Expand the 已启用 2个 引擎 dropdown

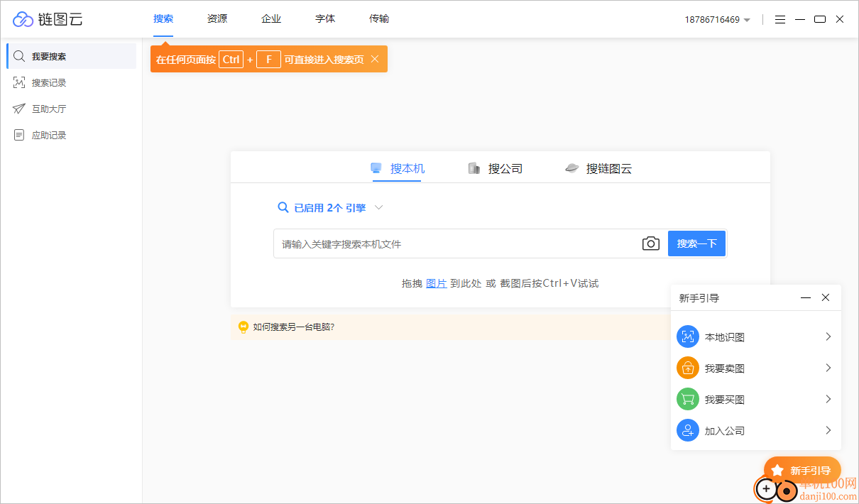[330, 207]
